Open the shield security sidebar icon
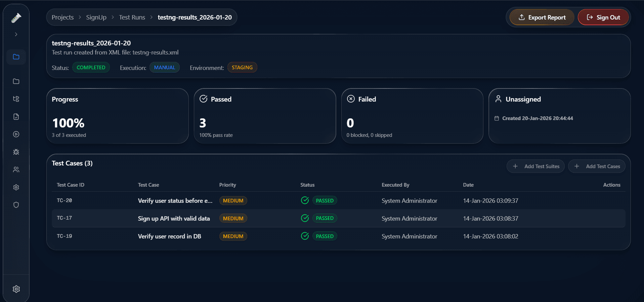 16,205
